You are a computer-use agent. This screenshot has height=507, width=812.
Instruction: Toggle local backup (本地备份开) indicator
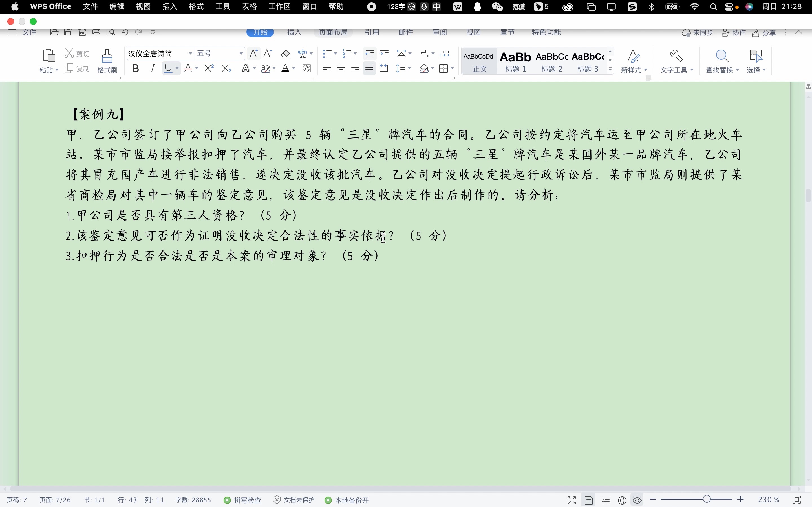[x=346, y=500]
